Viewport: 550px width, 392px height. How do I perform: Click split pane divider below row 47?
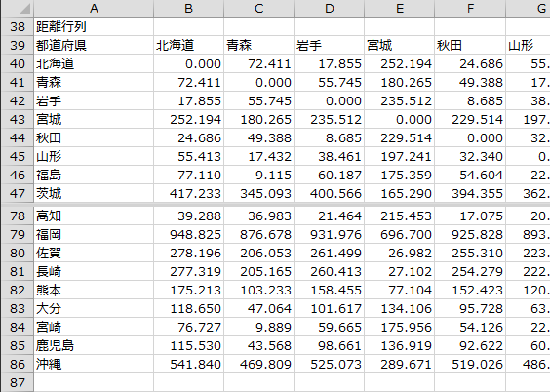point(275,205)
